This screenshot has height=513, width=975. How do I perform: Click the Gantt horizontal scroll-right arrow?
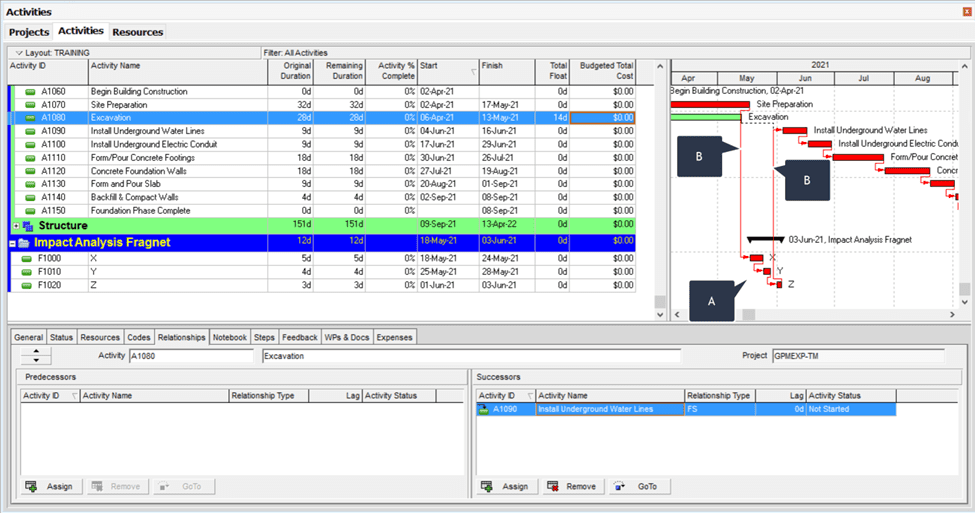coord(952,315)
